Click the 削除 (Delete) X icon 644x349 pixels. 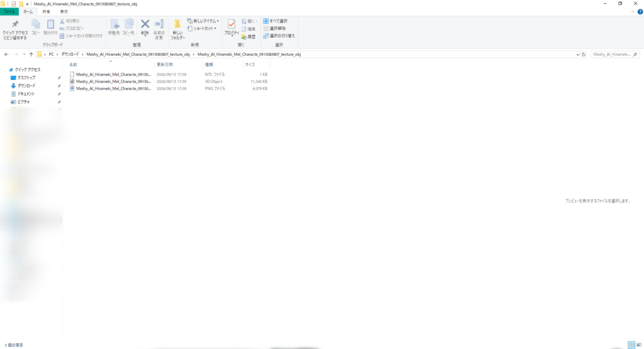click(145, 27)
